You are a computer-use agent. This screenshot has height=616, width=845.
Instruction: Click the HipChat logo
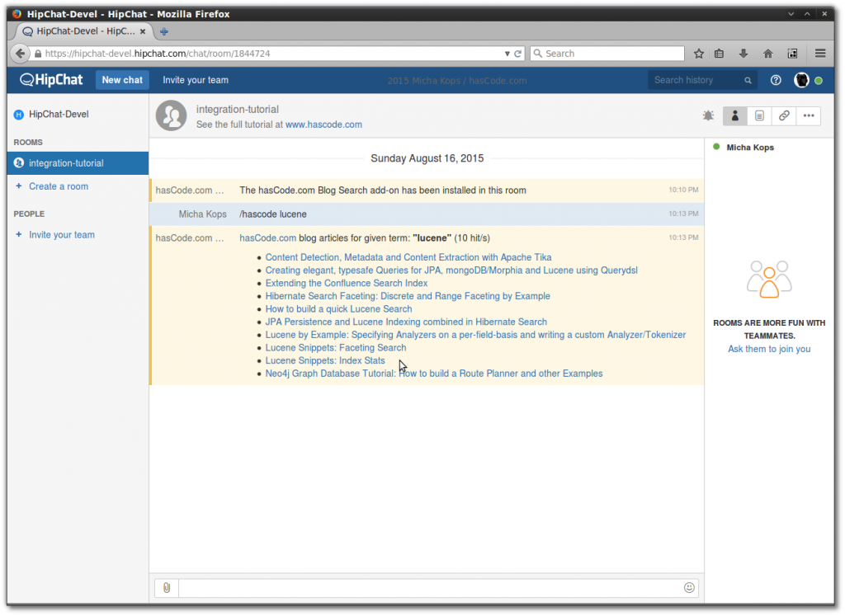[x=50, y=80]
